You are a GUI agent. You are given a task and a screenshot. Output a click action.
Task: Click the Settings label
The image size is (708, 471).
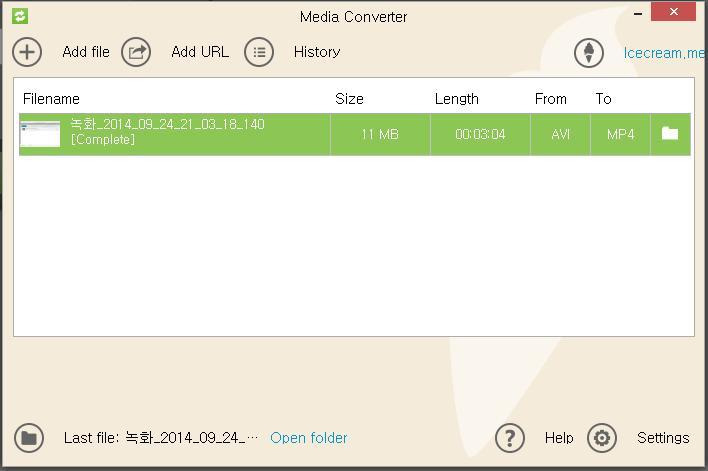tap(663, 438)
